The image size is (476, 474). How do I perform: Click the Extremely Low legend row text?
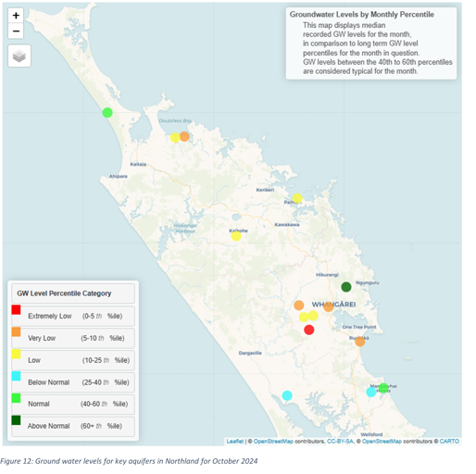75,316
